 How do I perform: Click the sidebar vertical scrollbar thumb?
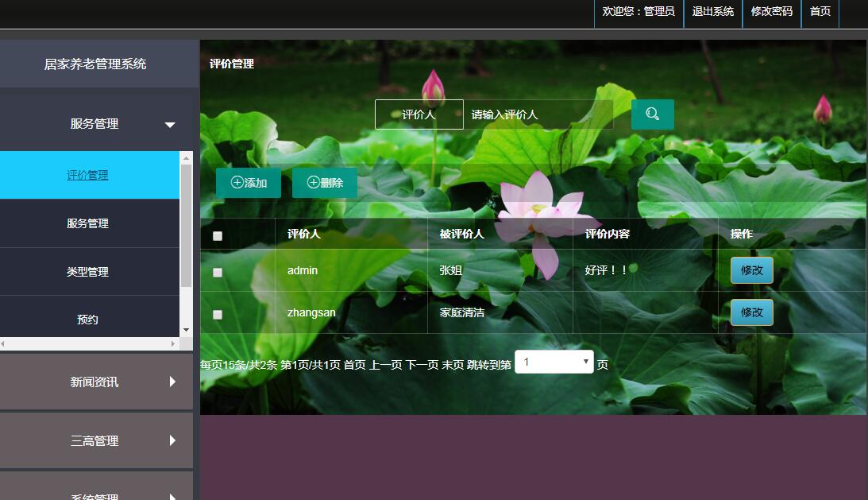point(186,225)
